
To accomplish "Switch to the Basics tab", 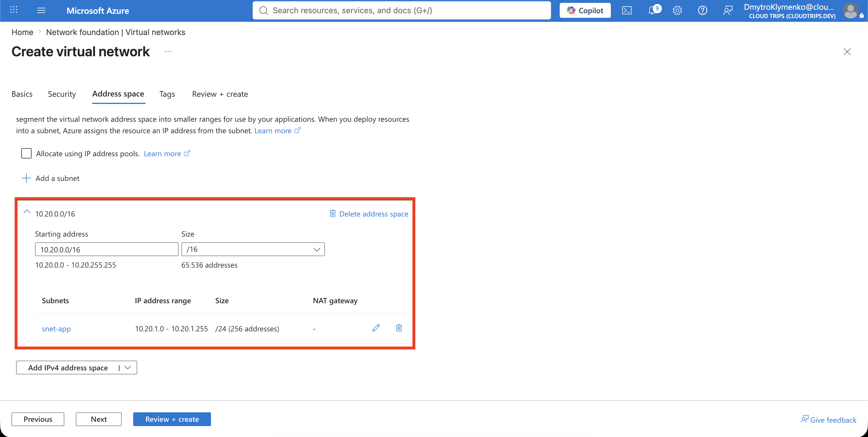I will coord(22,94).
